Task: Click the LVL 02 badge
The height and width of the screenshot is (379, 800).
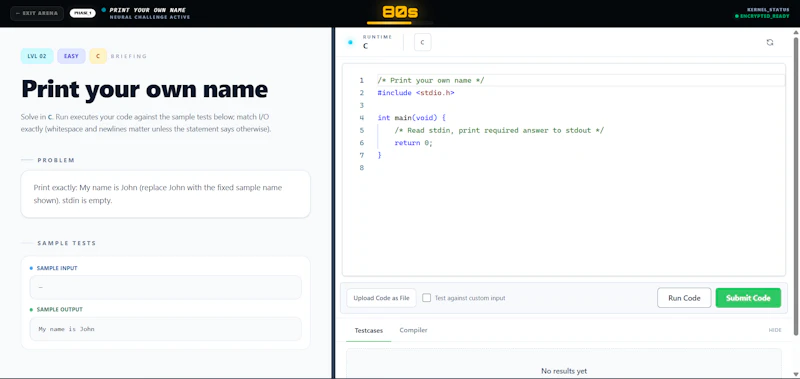Action: (x=37, y=56)
